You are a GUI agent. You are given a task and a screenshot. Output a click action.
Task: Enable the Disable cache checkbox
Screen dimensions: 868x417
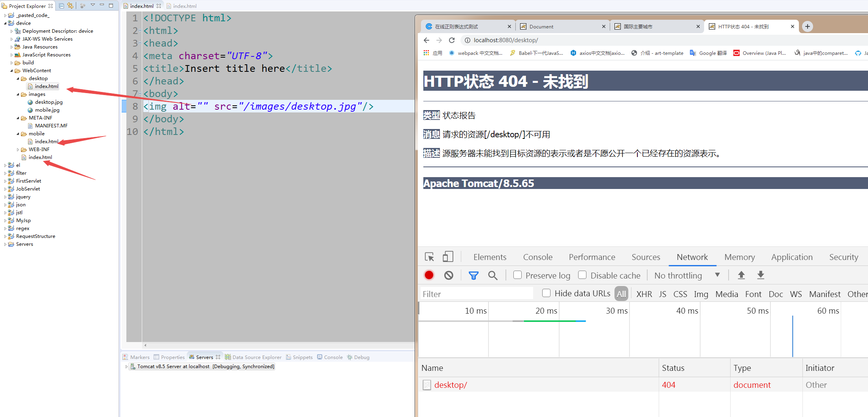pyautogui.click(x=582, y=275)
